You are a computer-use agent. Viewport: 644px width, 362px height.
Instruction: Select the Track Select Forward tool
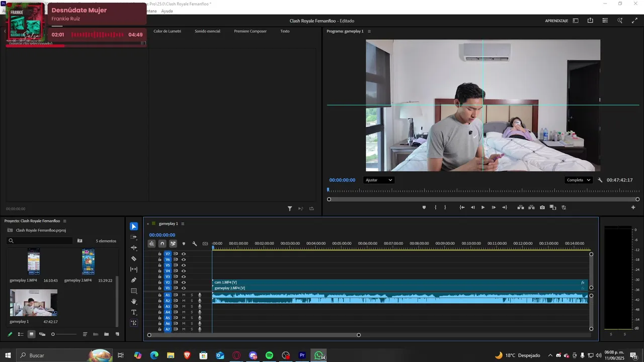point(134,237)
